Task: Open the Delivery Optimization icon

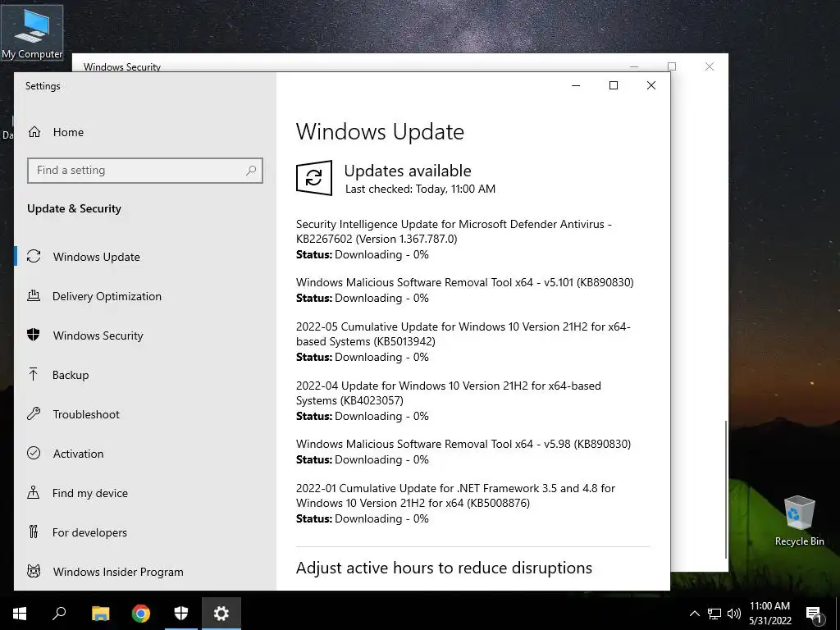Action: (34, 295)
